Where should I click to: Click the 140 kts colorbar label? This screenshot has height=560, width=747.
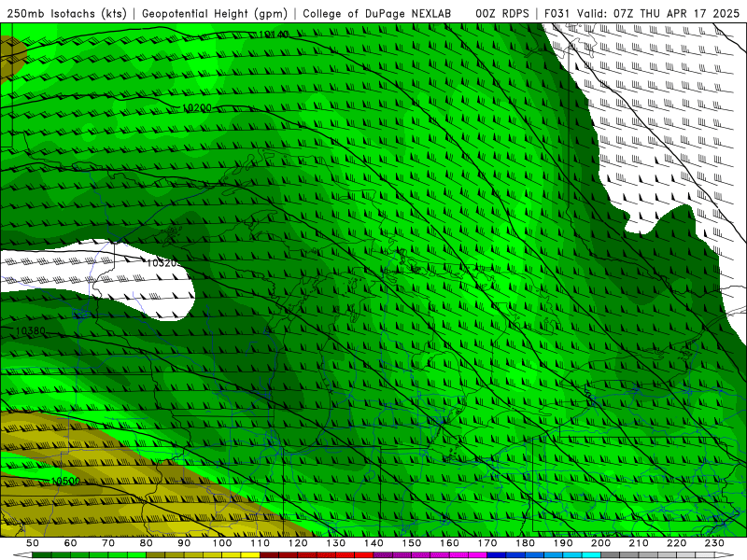coord(374,543)
